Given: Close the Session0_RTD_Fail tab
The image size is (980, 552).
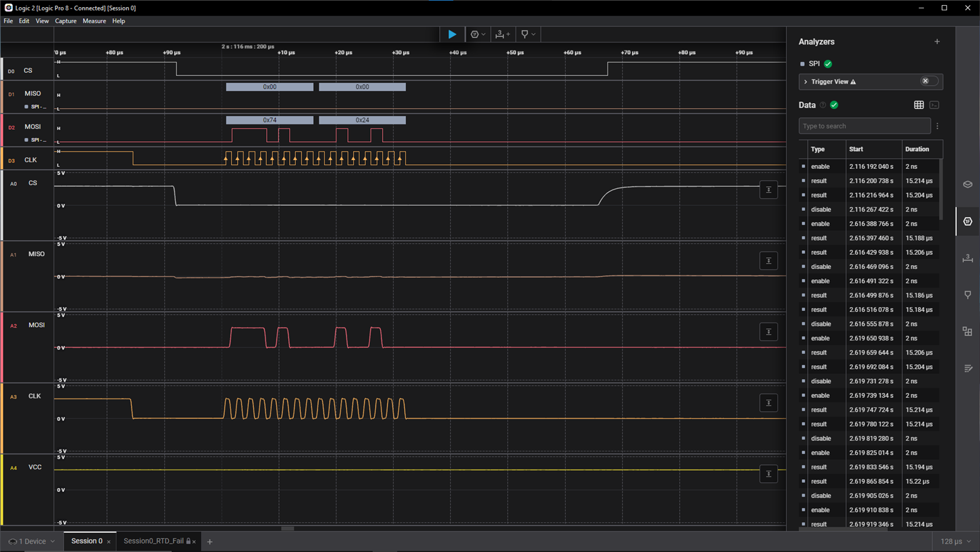Looking at the screenshot, I should (x=194, y=542).
